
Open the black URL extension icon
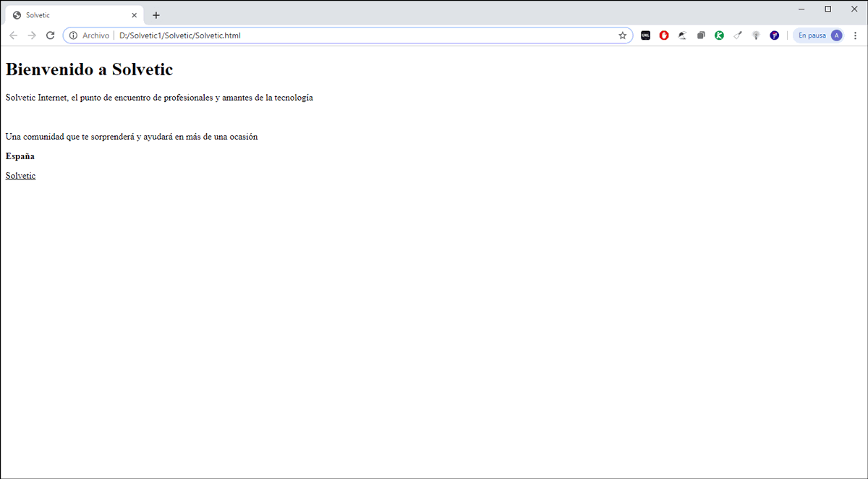[646, 35]
